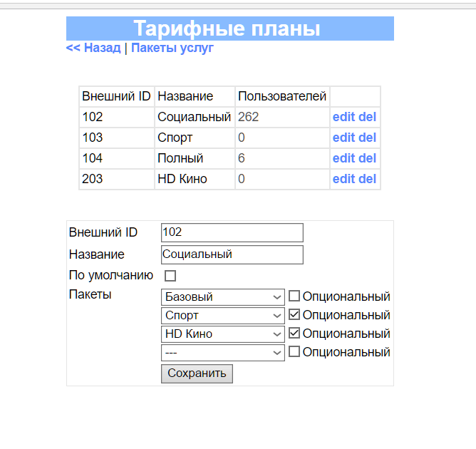Open the empty '---' package dropdown

[x=223, y=352]
